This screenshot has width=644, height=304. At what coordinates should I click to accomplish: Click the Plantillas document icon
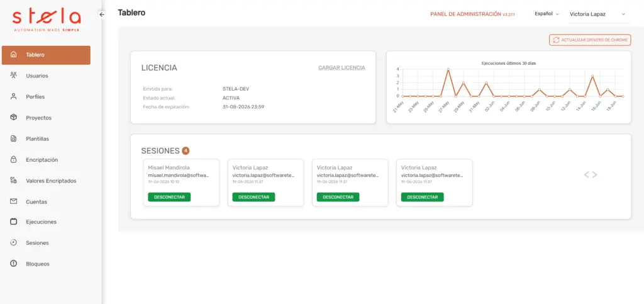(14, 138)
